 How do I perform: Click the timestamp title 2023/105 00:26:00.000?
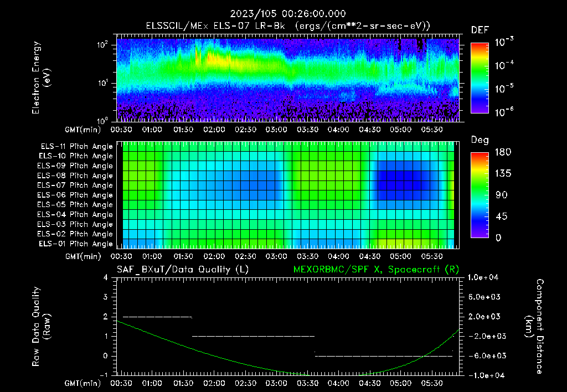(x=288, y=14)
